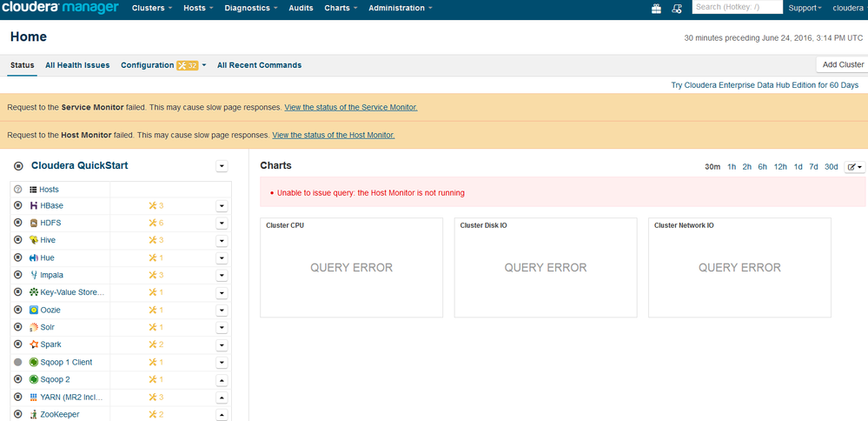Click HDFS configuration wrench showing 6
This screenshot has width=868, height=421.
[x=156, y=223]
